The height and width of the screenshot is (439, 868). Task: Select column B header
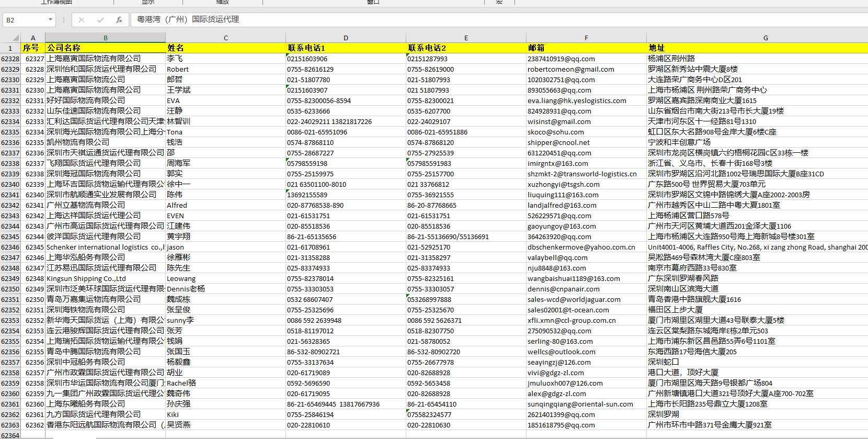pyautogui.click(x=105, y=38)
